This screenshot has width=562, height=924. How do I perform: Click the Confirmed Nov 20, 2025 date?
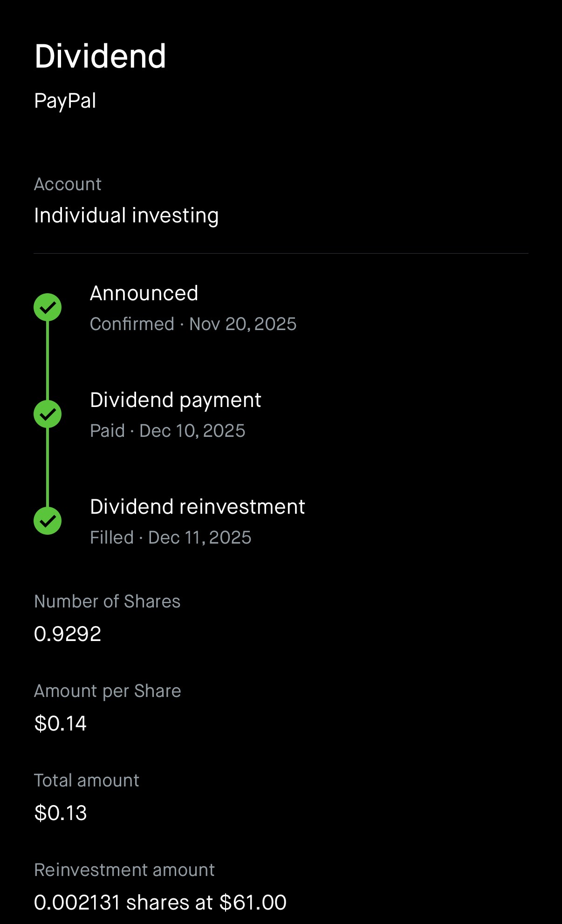click(x=193, y=324)
